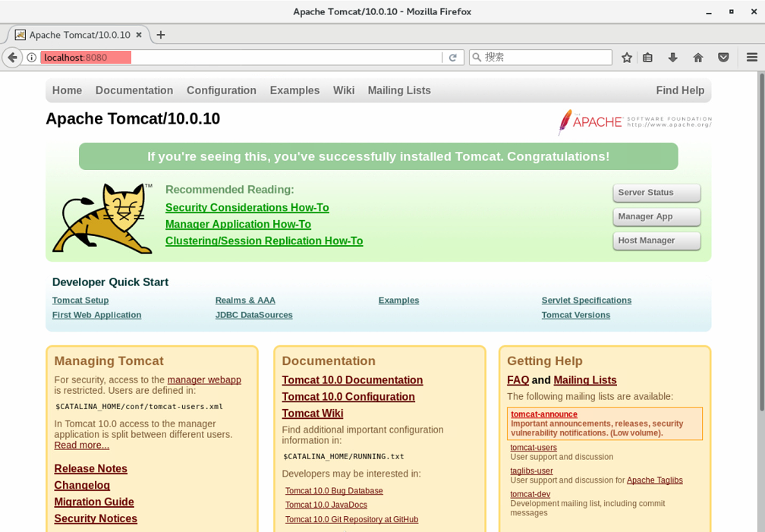The width and height of the screenshot is (765, 532).
Task: Click the Host Manager button
Action: pos(656,241)
